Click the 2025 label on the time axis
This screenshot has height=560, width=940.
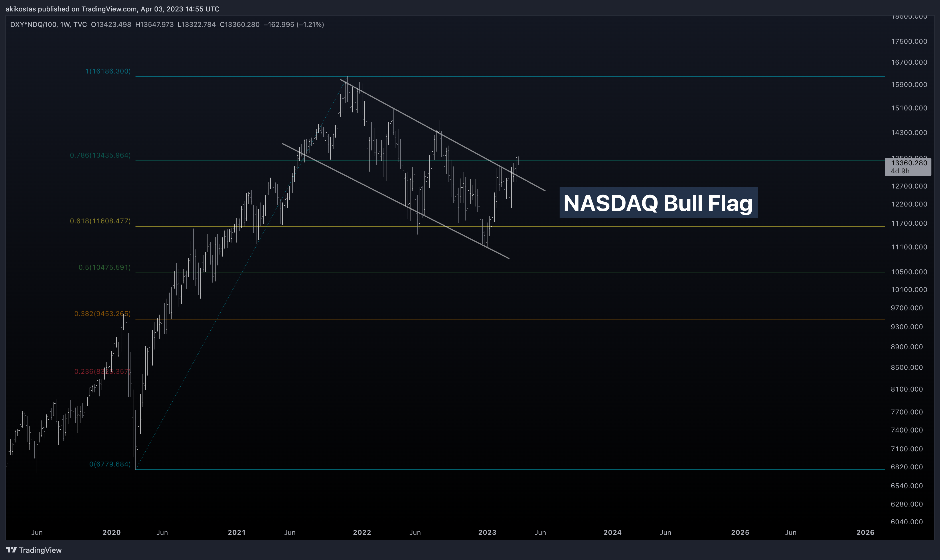pyautogui.click(x=740, y=533)
